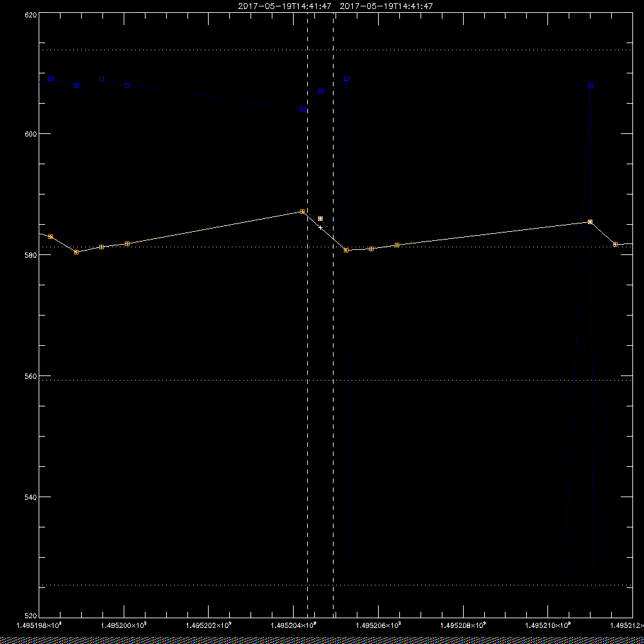Click the isolated blue square near 1.495210×10⁹
Screen dimensions: 644x644
590,86
